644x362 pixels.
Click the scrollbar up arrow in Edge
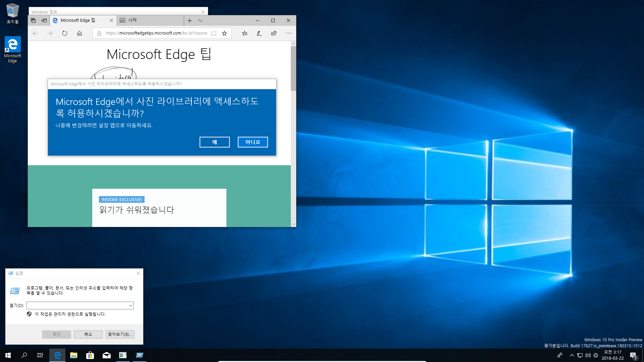293,44
